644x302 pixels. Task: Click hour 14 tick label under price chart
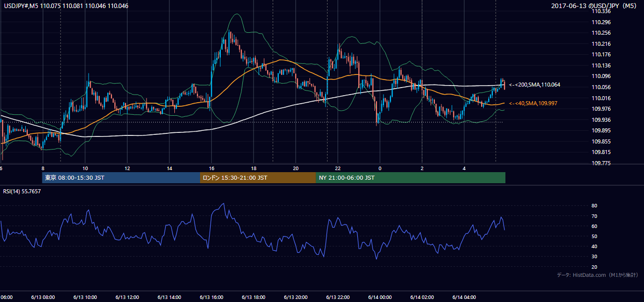[169, 168]
